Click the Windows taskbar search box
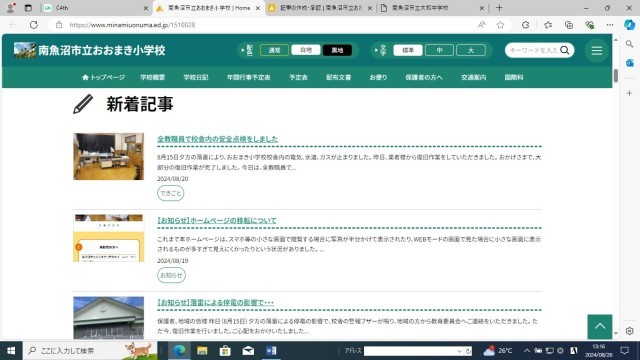 click(x=90, y=351)
